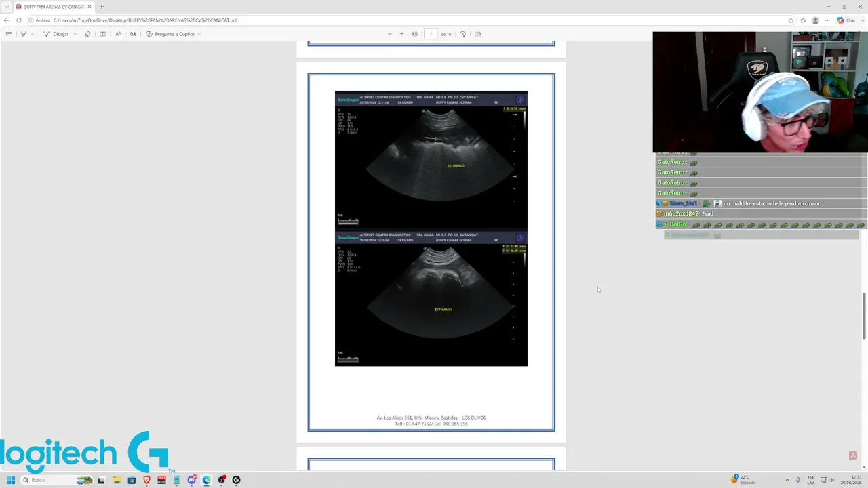The height and width of the screenshot is (488, 868).
Task: Open page view settings icon
Action: [x=478, y=34]
